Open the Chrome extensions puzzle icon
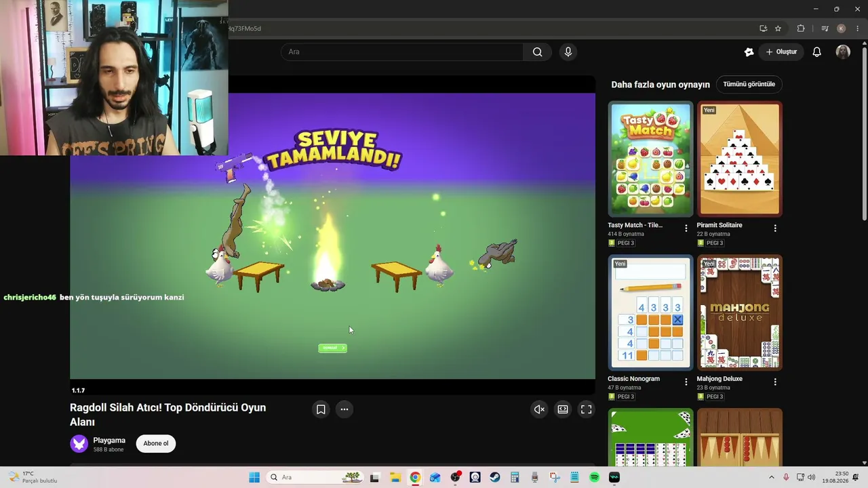 (x=801, y=28)
